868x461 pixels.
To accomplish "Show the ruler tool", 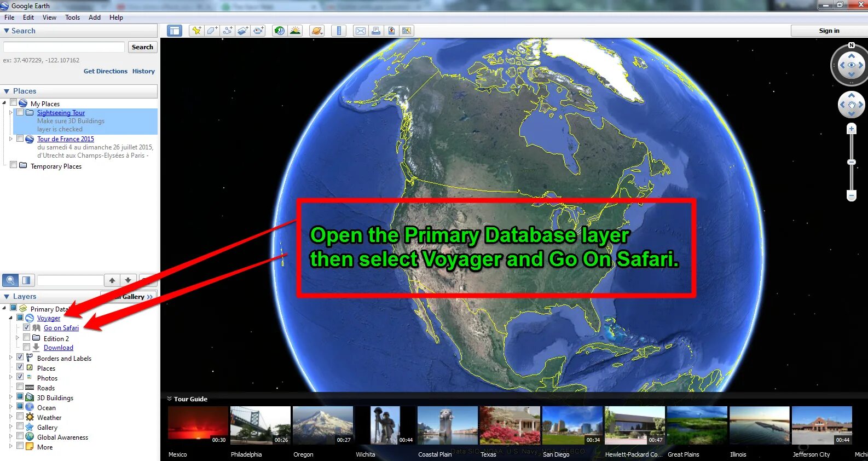I will tap(339, 31).
